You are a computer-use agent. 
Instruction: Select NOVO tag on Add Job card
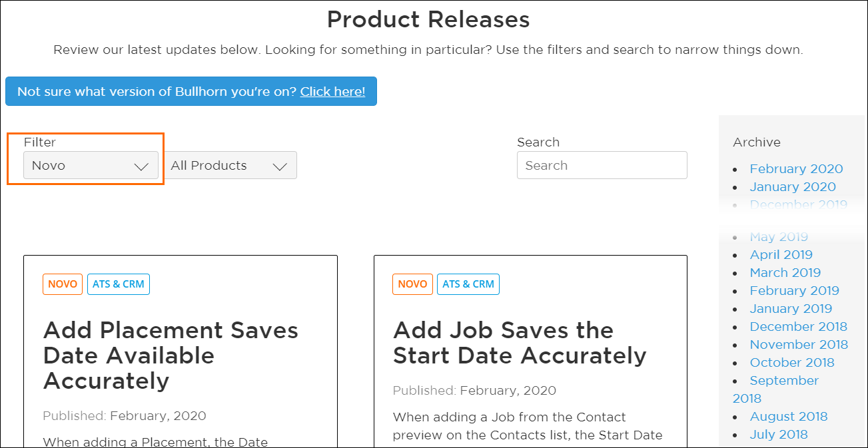click(412, 284)
